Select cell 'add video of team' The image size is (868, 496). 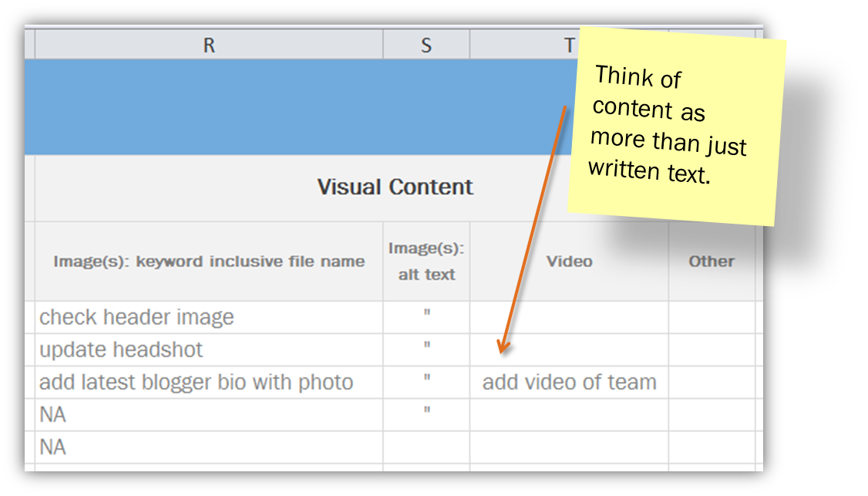(569, 383)
